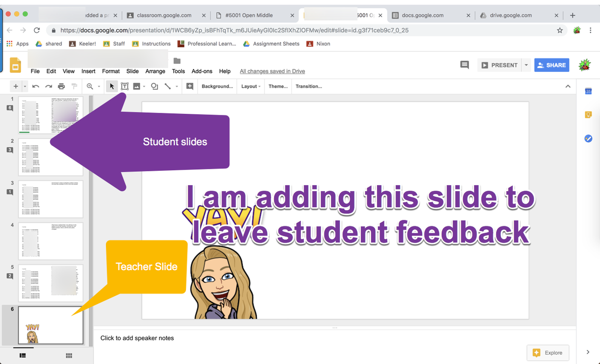This screenshot has width=600, height=364.
Task: Choose the select arrow cursor tool
Action: (x=112, y=86)
